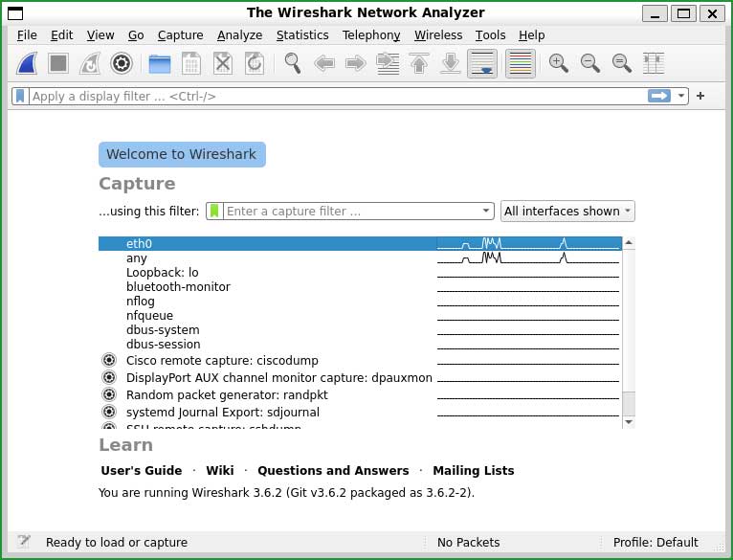The width and height of the screenshot is (733, 560).
Task: Select dbus-session interface
Action: click(360, 345)
